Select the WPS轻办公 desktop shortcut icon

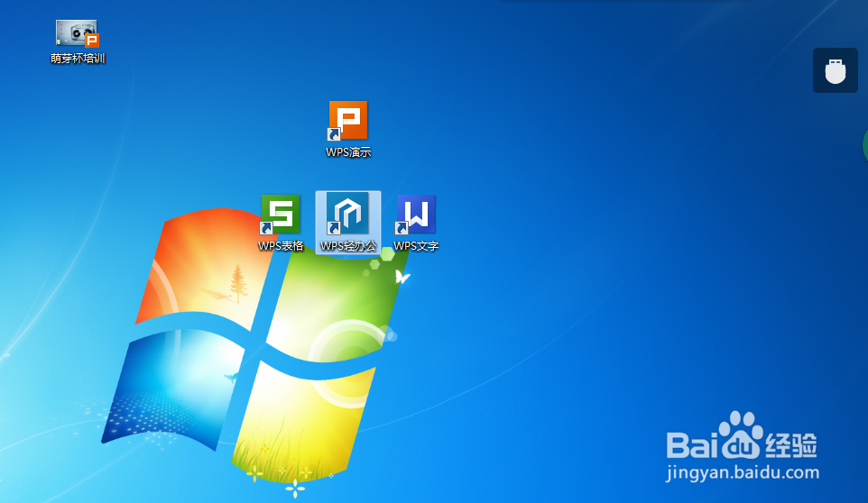click(x=347, y=214)
